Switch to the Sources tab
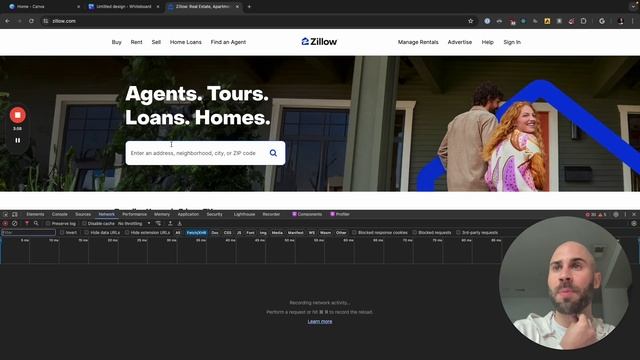 pyautogui.click(x=83, y=214)
